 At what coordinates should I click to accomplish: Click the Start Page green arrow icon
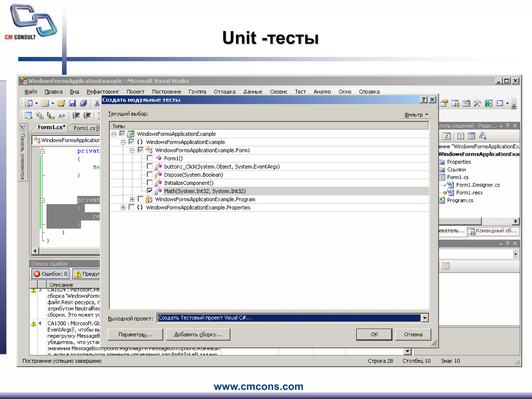[x=488, y=103]
